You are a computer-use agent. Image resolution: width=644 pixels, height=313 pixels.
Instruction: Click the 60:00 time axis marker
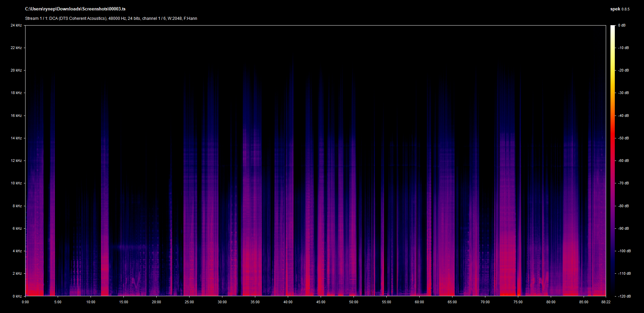click(419, 302)
